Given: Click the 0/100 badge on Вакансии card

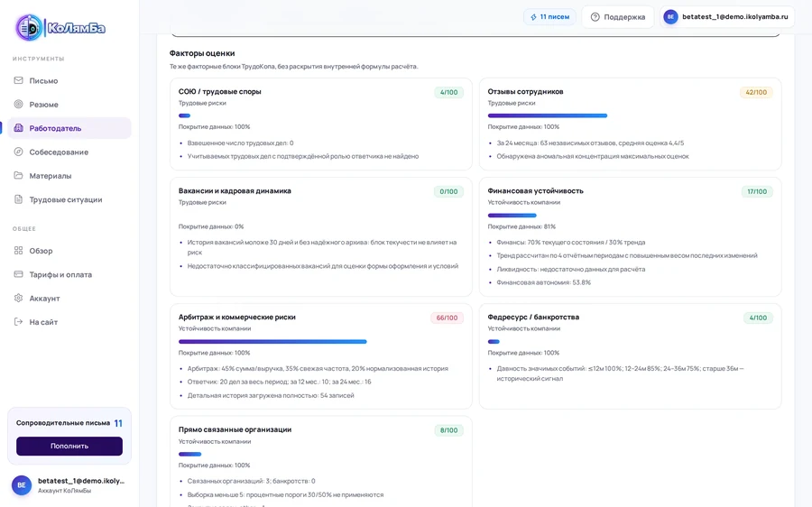Looking at the screenshot, I should point(448,191).
